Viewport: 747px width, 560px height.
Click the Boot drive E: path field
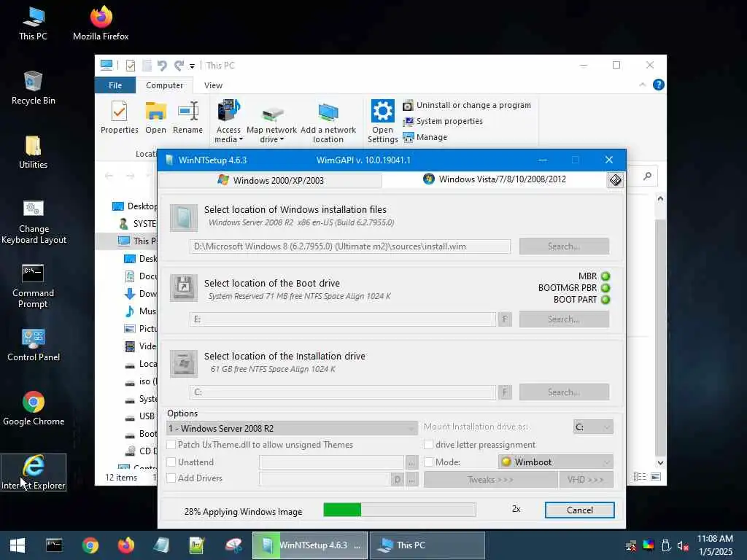(x=343, y=319)
